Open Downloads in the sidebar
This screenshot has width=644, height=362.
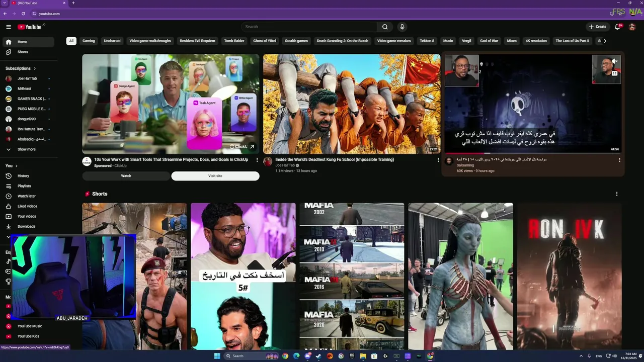tap(29, 226)
